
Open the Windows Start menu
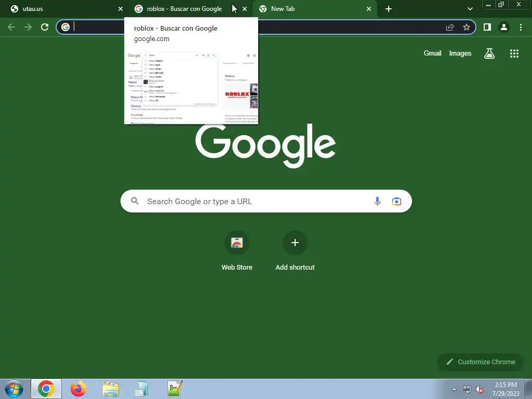(14, 389)
